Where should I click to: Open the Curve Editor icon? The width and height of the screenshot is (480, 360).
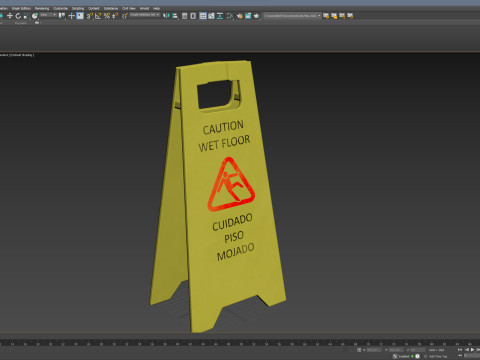[211, 16]
